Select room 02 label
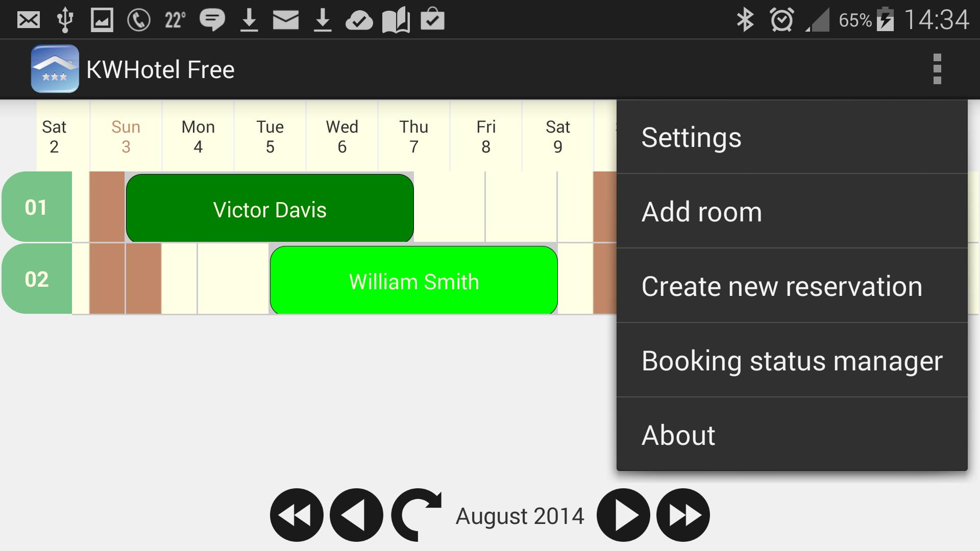 (x=37, y=279)
